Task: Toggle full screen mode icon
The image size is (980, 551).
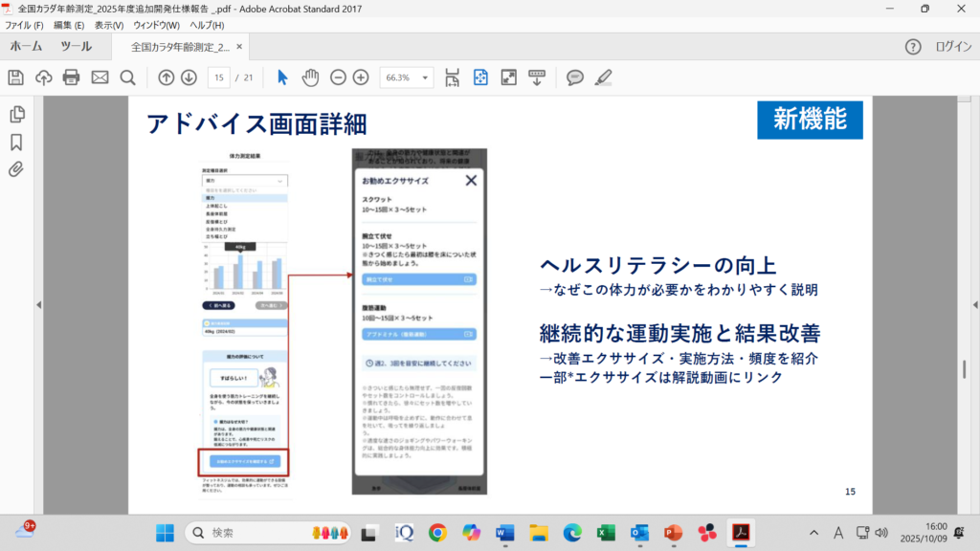Action: (509, 77)
